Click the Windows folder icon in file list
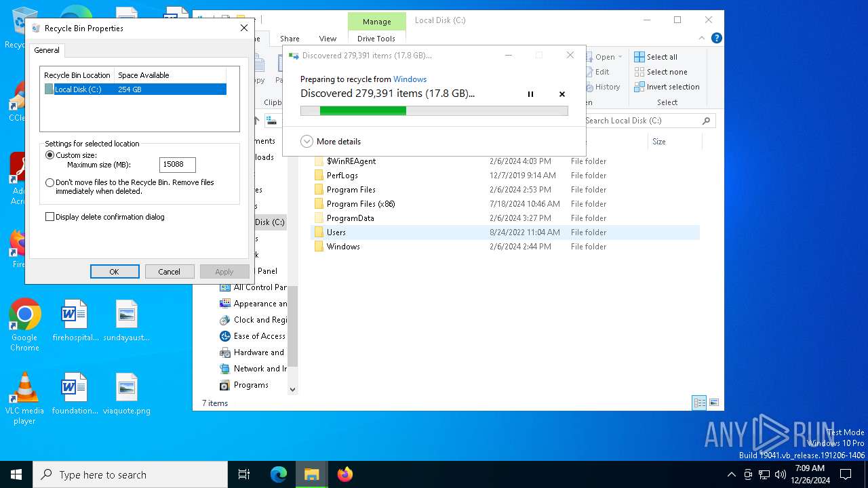The width and height of the screenshot is (868, 488). point(319,247)
